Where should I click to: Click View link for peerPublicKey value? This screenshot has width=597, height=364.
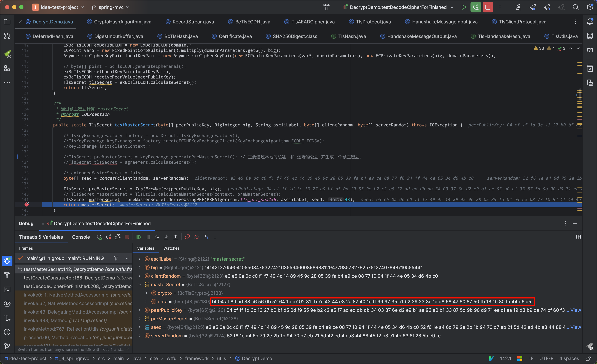pyautogui.click(x=576, y=310)
